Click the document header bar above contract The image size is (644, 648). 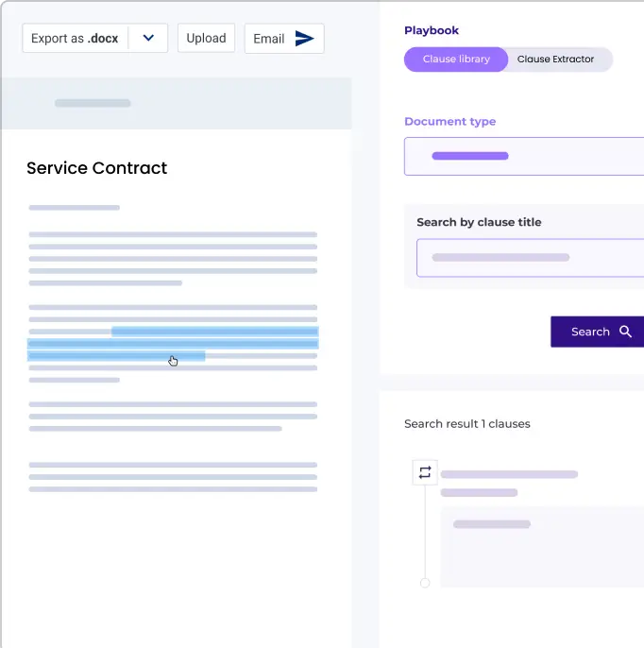[176, 103]
